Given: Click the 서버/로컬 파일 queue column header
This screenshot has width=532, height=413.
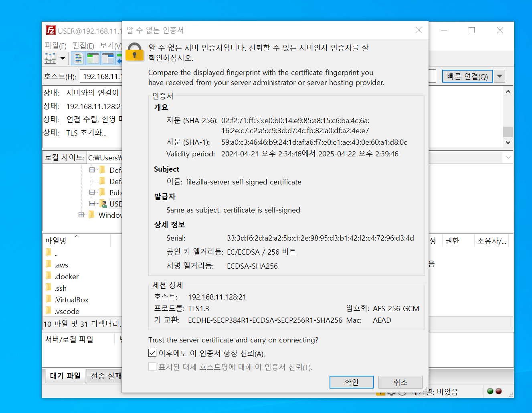Looking at the screenshot, I should [x=79, y=339].
